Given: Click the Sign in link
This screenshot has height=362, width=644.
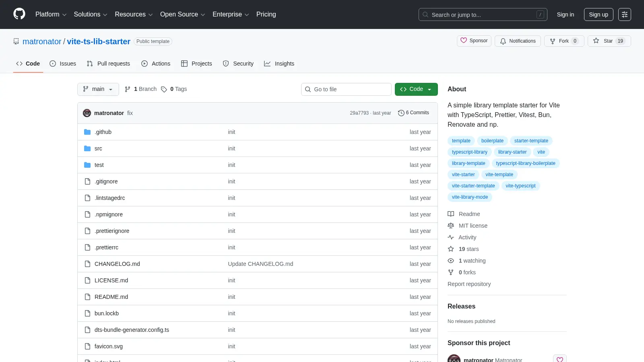Looking at the screenshot, I should [566, 14].
